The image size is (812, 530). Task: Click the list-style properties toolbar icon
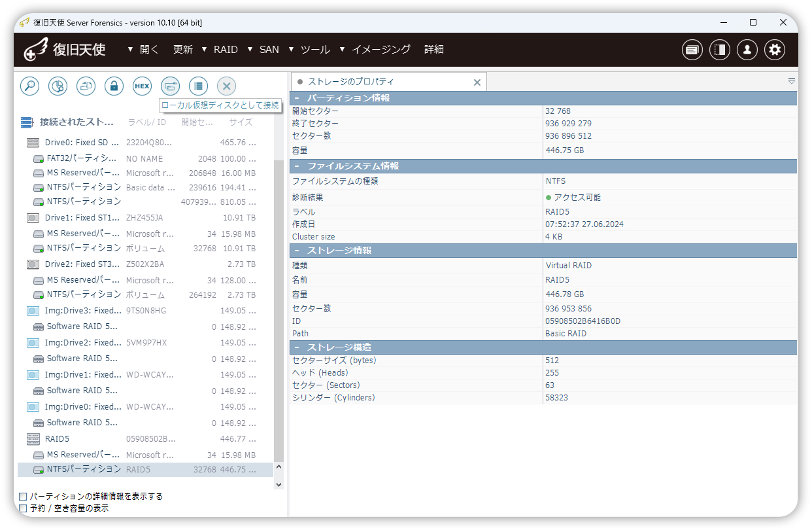point(199,86)
